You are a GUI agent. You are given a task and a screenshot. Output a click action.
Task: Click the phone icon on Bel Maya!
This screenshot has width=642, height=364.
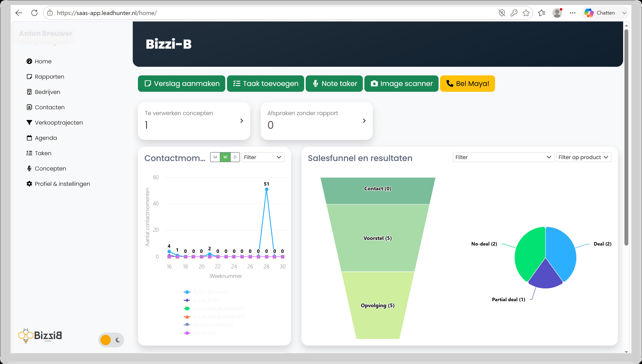coord(450,83)
